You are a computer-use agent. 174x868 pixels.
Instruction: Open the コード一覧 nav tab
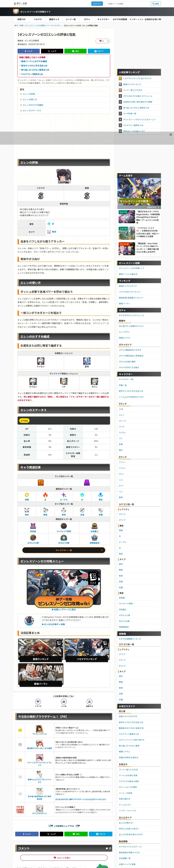71,19
